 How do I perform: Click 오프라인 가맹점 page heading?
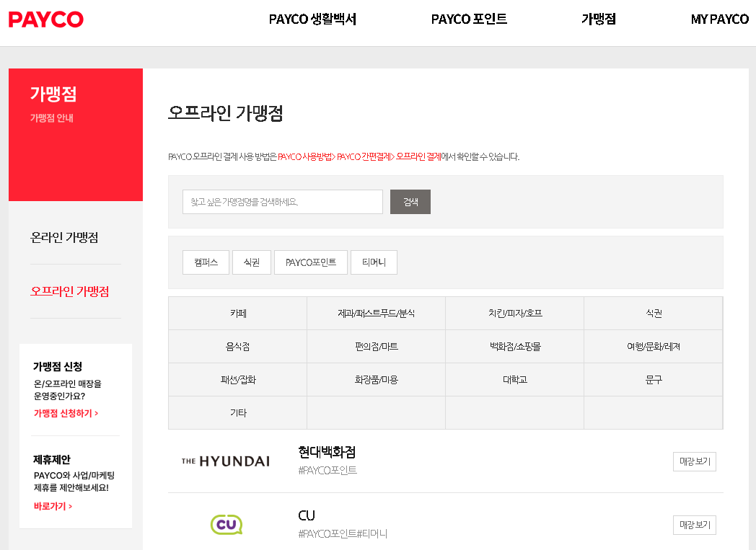tap(225, 113)
